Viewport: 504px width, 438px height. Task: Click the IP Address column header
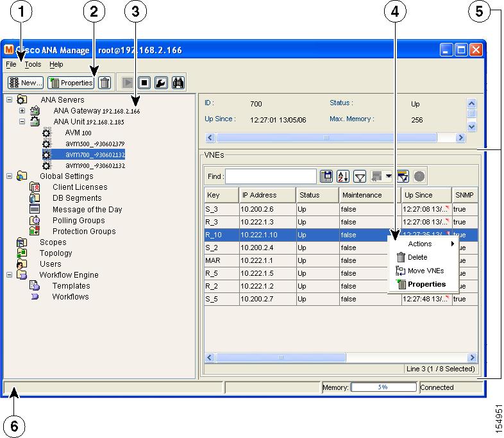click(267, 195)
